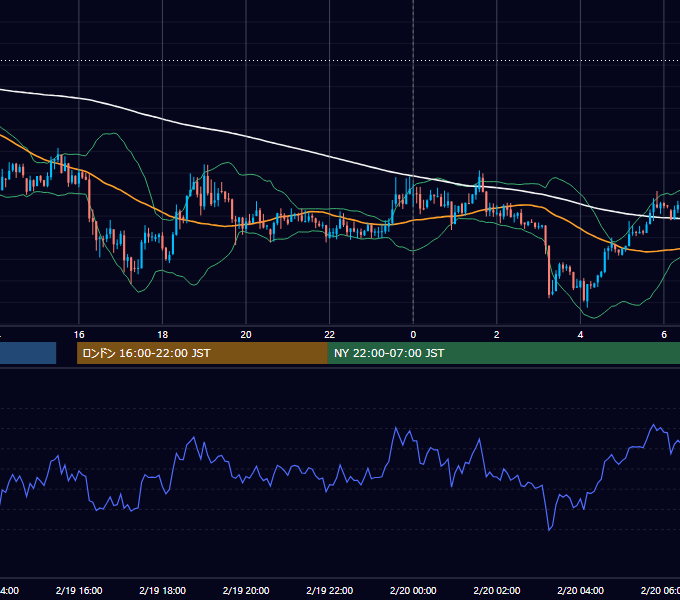Image resolution: width=680 pixels, height=600 pixels.
Task: Click the 2/19 20:00 date label
Action: pos(246,590)
